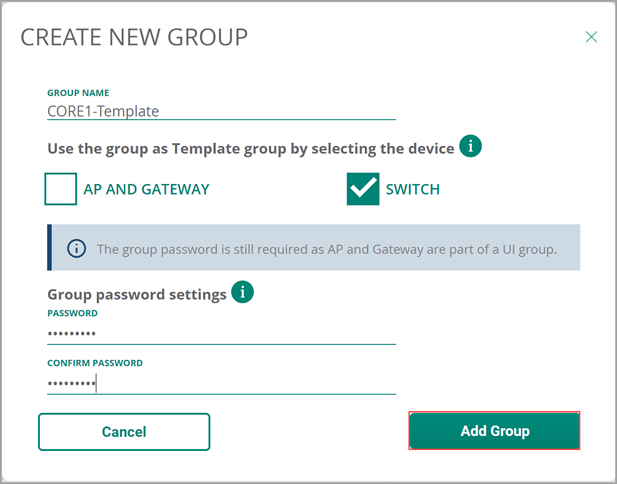The height and width of the screenshot is (484, 617).
Task: Click into the Password input field
Action: (222, 334)
